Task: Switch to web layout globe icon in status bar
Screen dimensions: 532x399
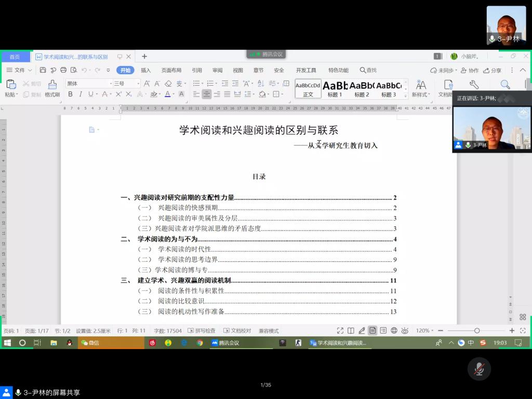Action: point(394,330)
